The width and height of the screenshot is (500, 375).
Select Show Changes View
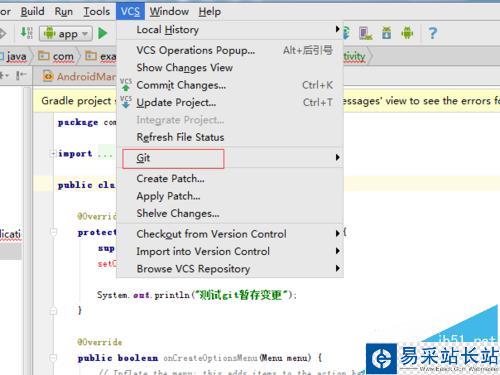[x=230, y=68]
